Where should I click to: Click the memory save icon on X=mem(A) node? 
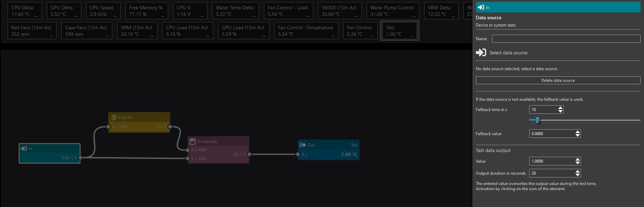coord(193,141)
